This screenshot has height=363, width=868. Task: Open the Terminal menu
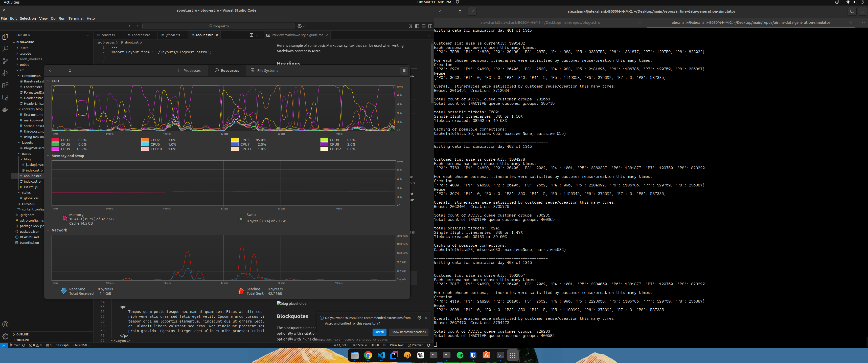[x=76, y=18]
